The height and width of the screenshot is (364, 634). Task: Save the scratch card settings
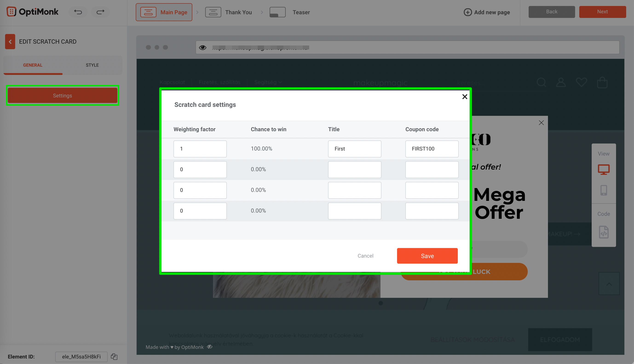(427, 256)
